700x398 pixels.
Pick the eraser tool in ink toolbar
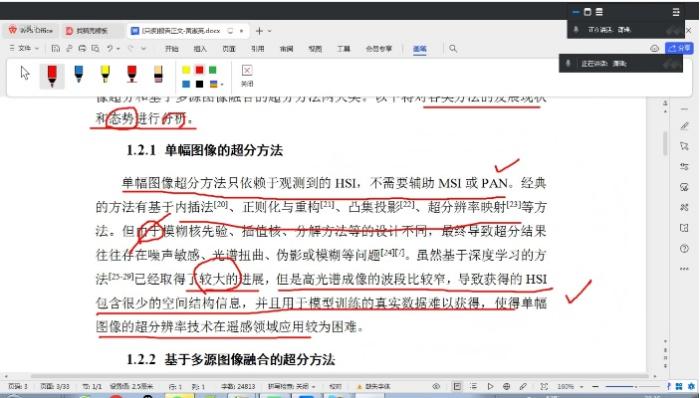point(158,74)
